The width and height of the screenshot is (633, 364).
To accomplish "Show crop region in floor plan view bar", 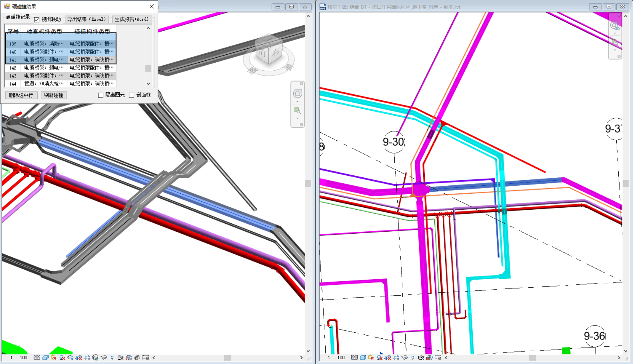I will tap(396, 357).
